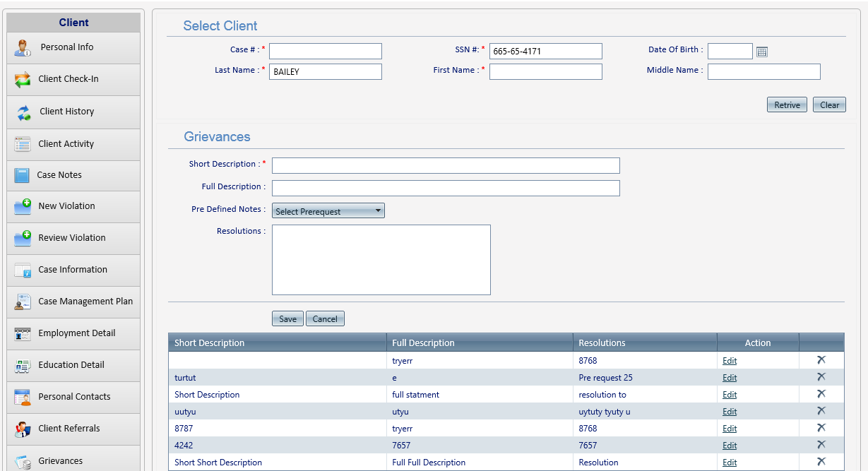Expand the Select Prerequest dropdown
The image size is (868, 471).
[328, 211]
